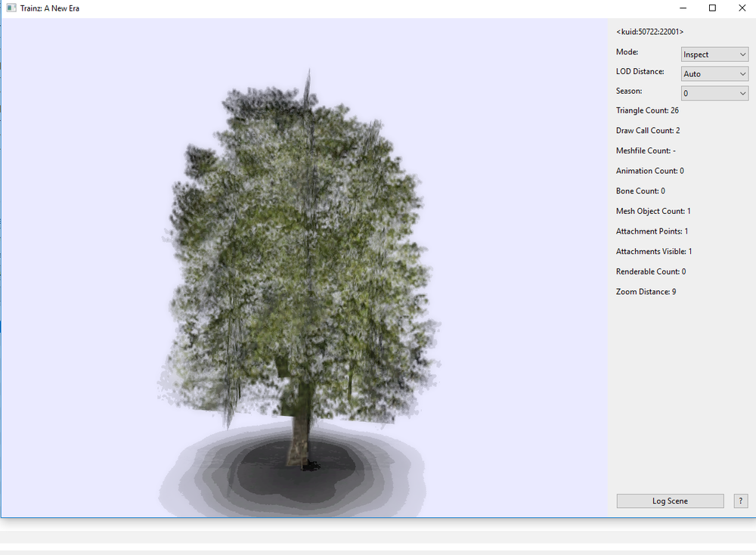
Task: Click the tree model in the 3D preview
Action: 299,270
